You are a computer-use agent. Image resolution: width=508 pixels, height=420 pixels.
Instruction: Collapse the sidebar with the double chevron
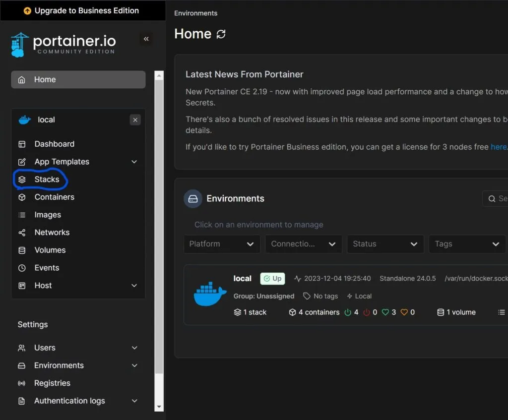click(x=146, y=39)
